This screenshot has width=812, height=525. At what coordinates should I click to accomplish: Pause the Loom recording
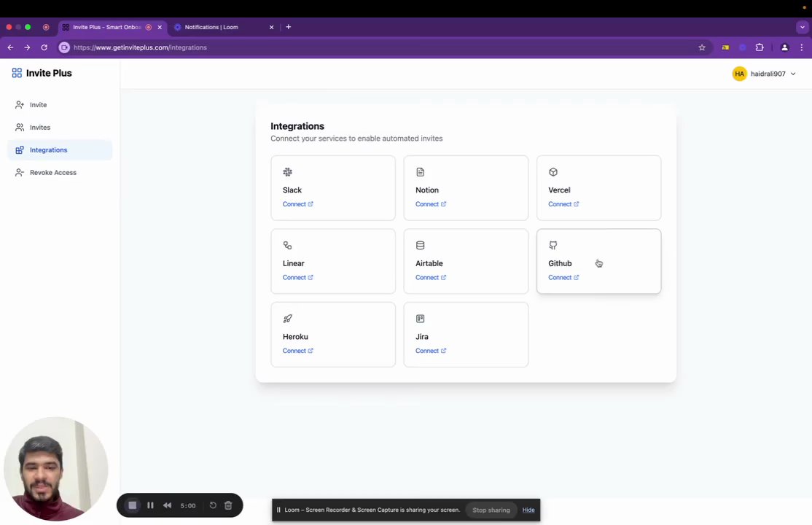(150, 505)
